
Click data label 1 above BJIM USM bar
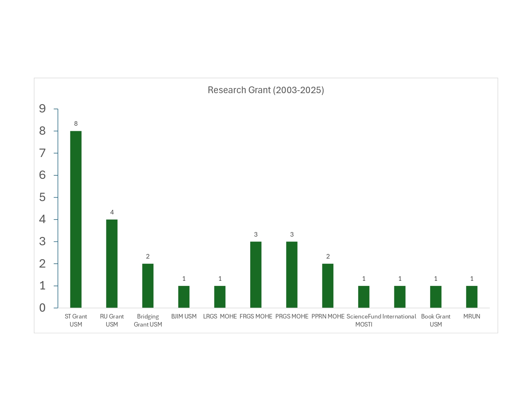184,279
